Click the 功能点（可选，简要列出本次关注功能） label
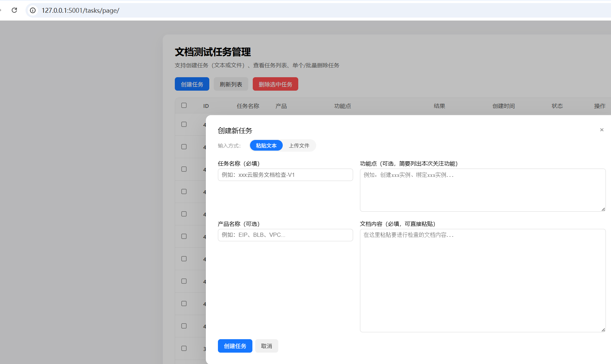This screenshot has height=364, width=611. (409, 163)
